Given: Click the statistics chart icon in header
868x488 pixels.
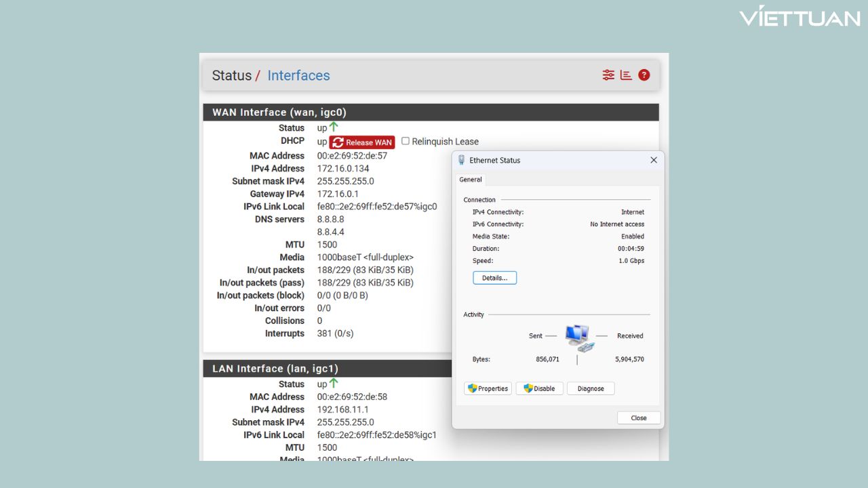Looking at the screenshot, I should pos(625,75).
